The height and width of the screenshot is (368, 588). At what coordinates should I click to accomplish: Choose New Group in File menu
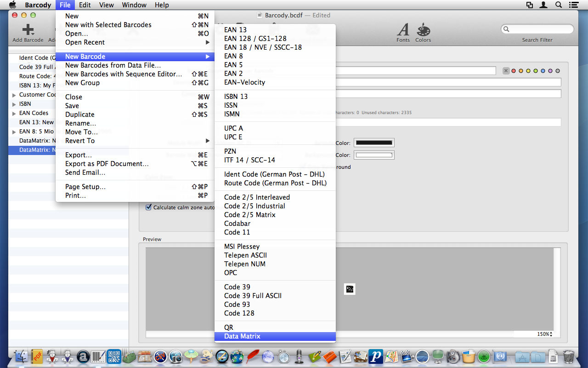pyautogui.click(x=135, y=83)
